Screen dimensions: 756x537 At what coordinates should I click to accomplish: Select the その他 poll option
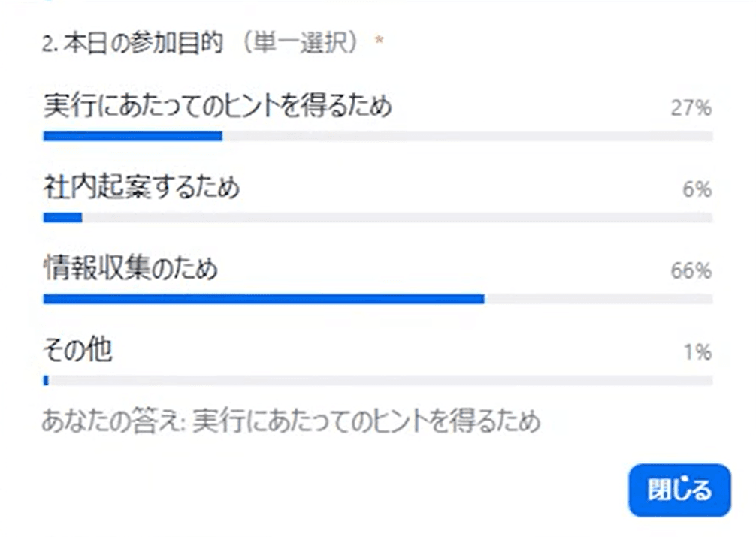77,351
